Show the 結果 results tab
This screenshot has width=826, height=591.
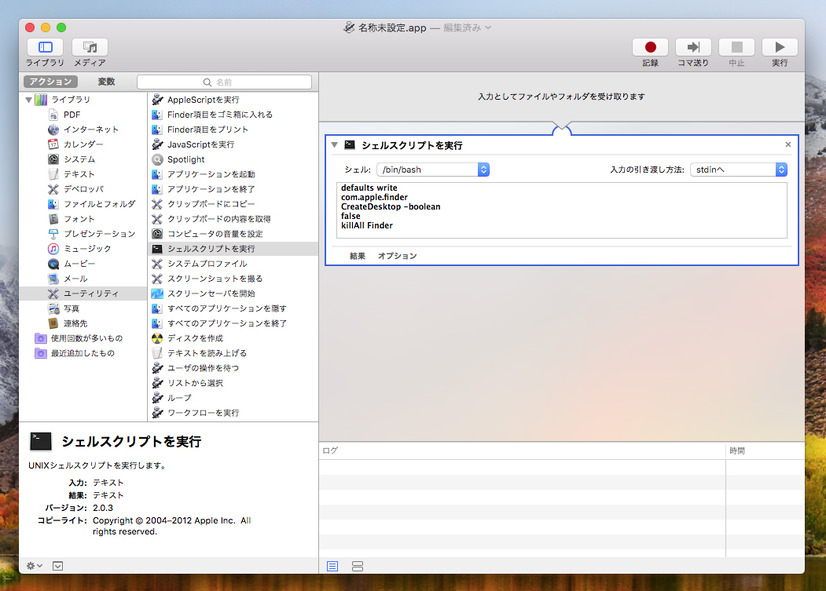point(357,256)
